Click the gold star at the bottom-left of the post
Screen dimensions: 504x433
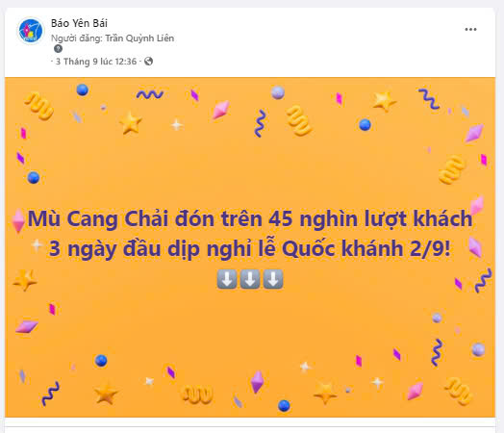pos(106,393)
